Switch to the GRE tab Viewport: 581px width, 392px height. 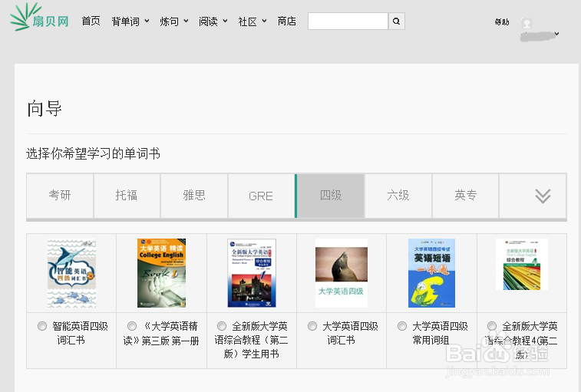tap(261, 196)
